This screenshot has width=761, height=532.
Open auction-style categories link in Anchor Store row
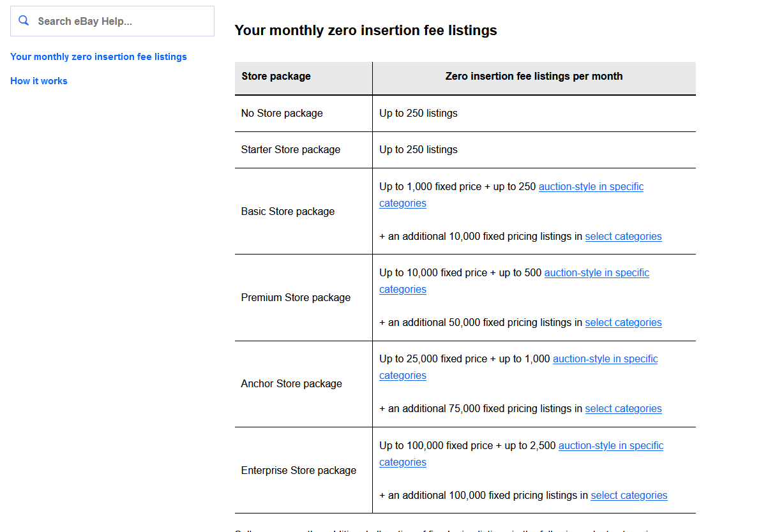point(605,358)
